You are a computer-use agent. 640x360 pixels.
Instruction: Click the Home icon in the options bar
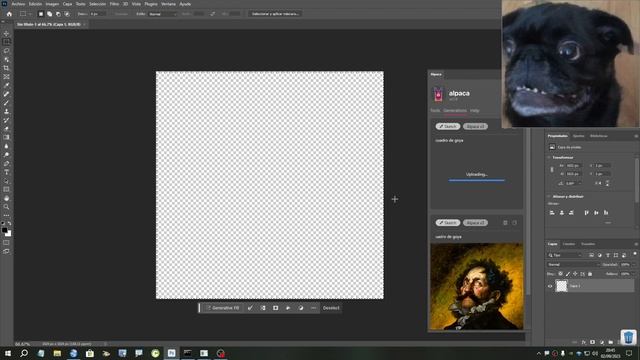click(x=9, y=14)
